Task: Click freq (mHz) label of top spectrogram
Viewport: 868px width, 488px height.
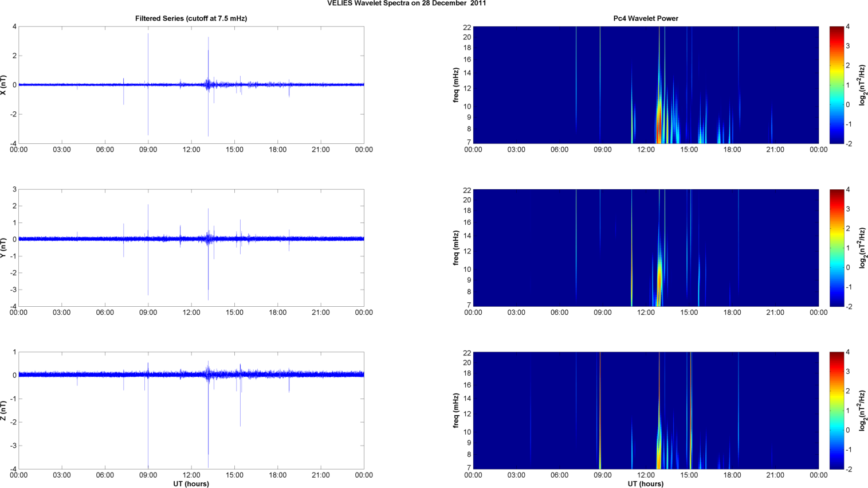Action: [x=456, y=85]
